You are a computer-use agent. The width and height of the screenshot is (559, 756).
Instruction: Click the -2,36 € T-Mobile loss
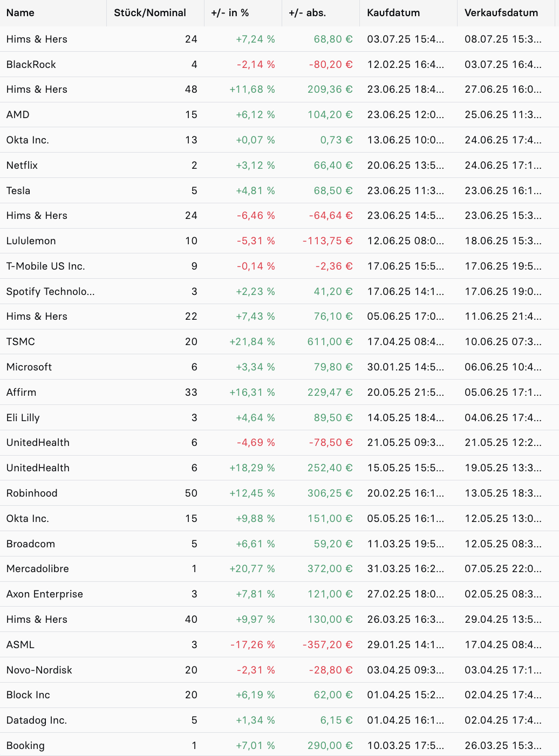pos(334,266)
